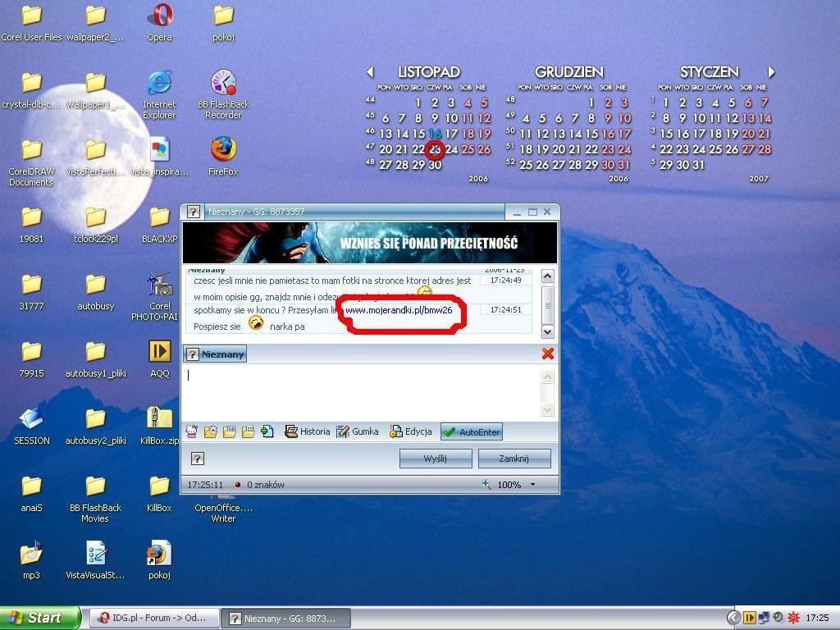Expand hidden system tray icons
This screenshot has height=630, width=840.
pyautogui.click(x=734, y=619)
